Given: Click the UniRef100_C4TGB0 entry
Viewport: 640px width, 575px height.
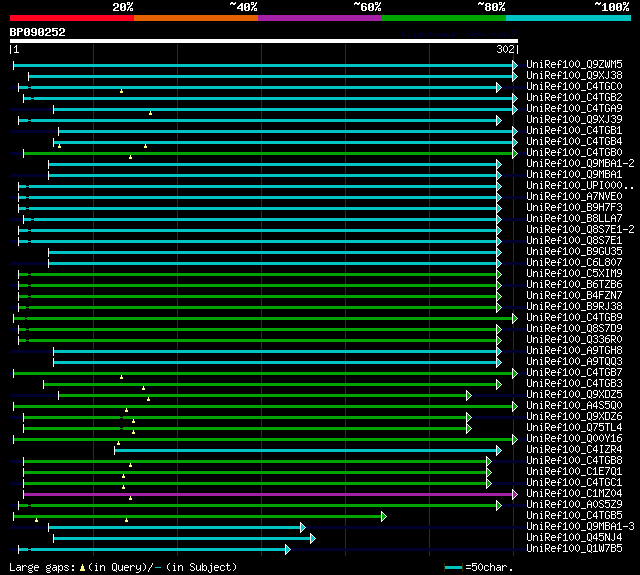Looking at the screenshot, I should coord(574,153).
